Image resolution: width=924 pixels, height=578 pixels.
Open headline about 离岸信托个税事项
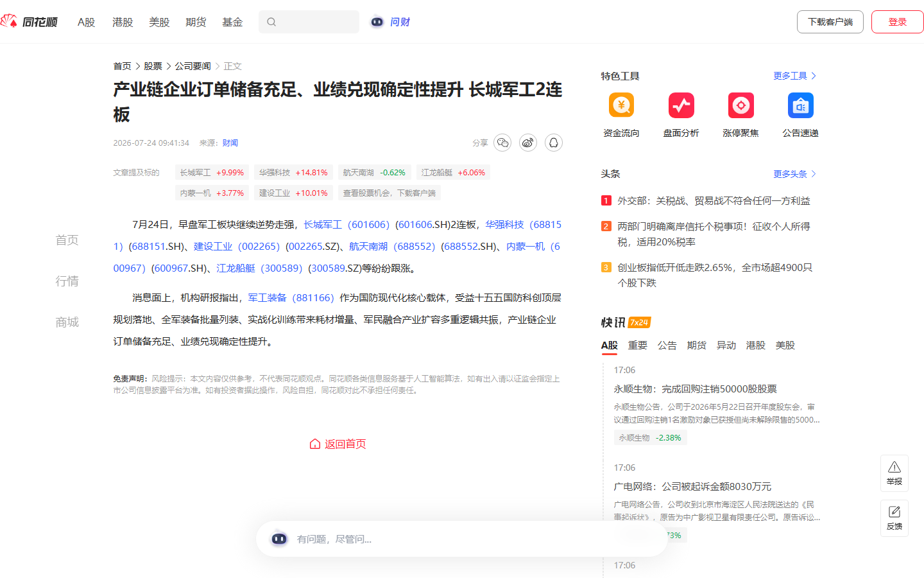714,234
